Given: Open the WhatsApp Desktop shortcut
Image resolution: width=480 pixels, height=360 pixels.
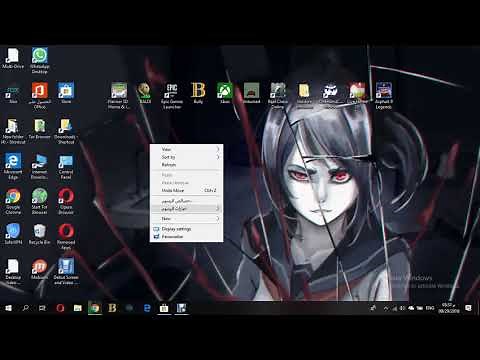Looking at the screenshot, I should click(40, 60).
